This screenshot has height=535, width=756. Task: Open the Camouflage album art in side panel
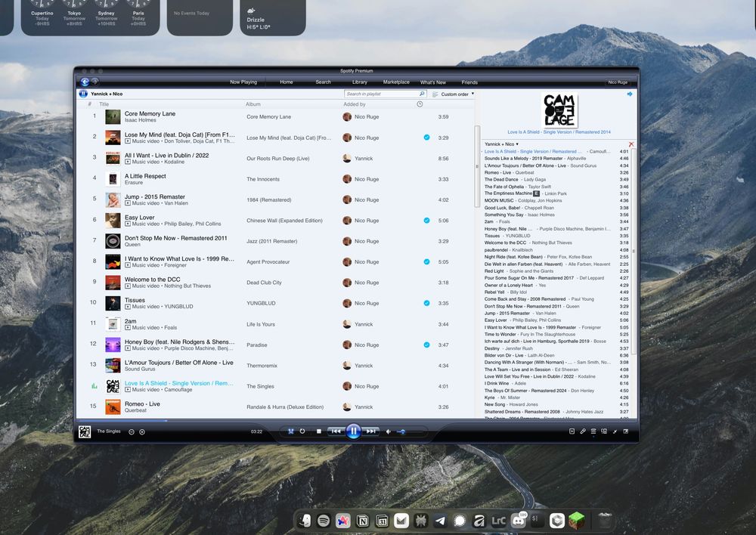[x=559, y=110]
